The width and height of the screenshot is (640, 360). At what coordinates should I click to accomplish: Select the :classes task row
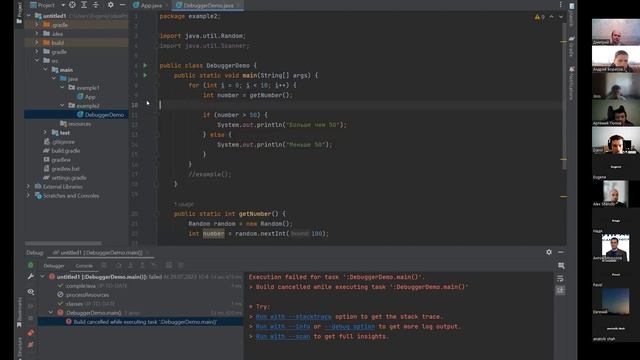click(140, 304)
